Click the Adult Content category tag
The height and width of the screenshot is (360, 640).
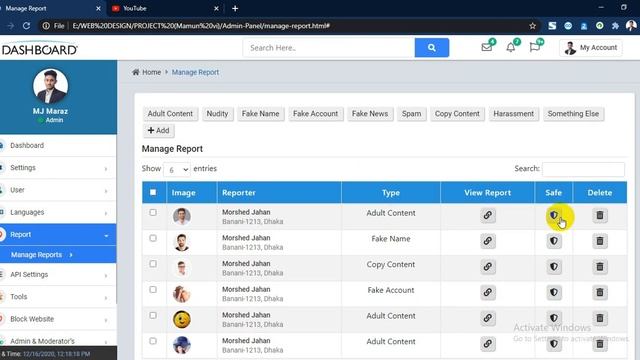170,114
